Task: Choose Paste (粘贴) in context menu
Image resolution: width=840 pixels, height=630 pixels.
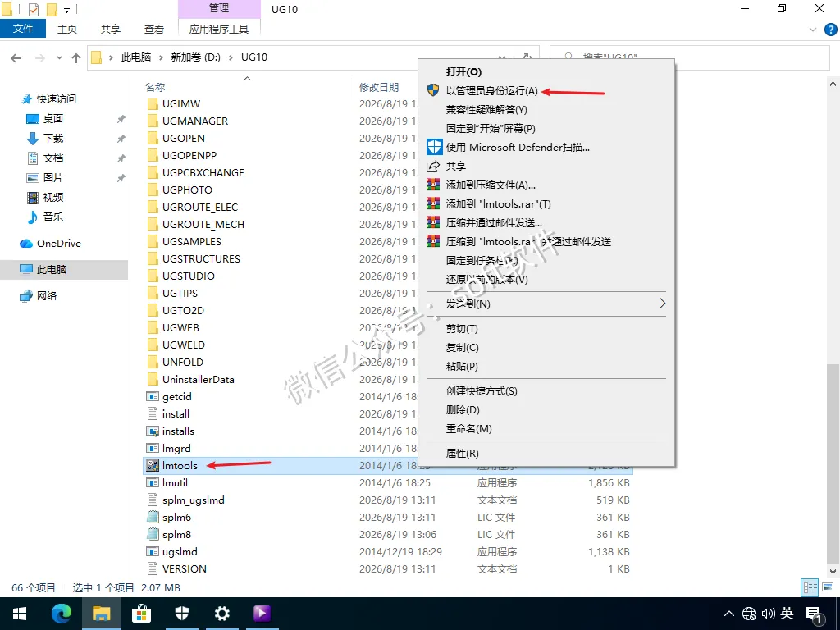Action: pyautogui.click(x=462, y=366)
